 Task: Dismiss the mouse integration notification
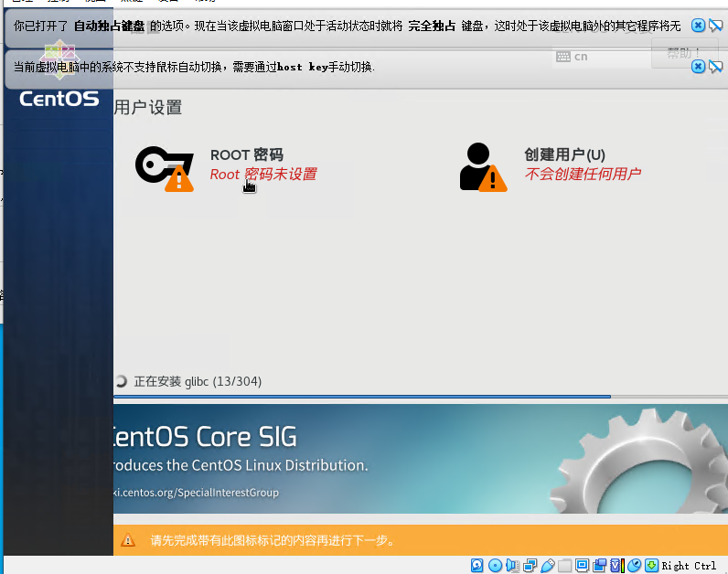698,67
